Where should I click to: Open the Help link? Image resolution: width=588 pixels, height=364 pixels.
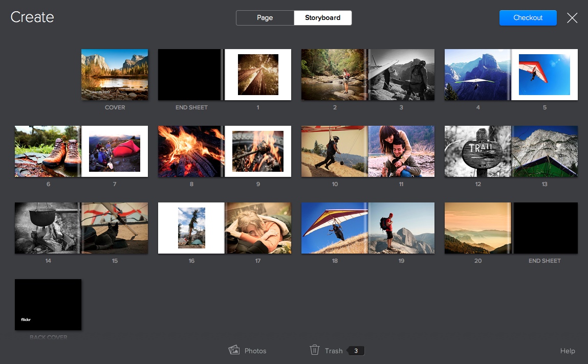568,351
